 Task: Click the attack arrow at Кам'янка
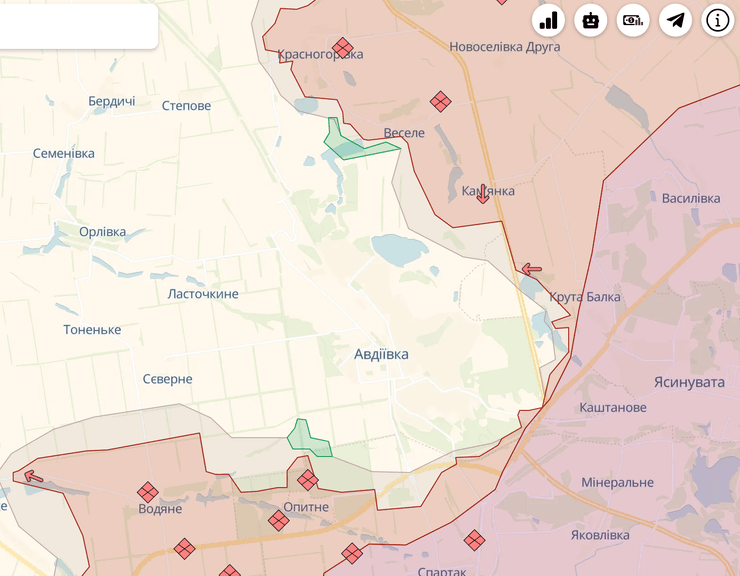(x=483, y=194)
